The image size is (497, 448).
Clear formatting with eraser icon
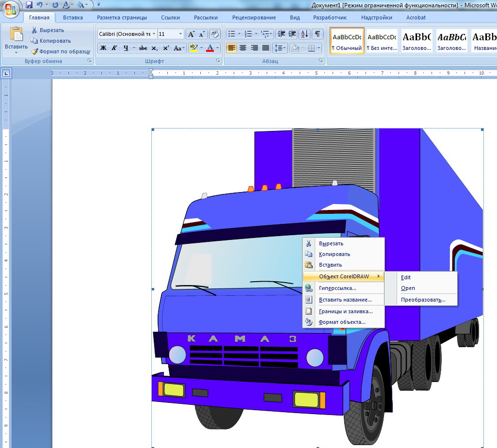pos(215,34)
